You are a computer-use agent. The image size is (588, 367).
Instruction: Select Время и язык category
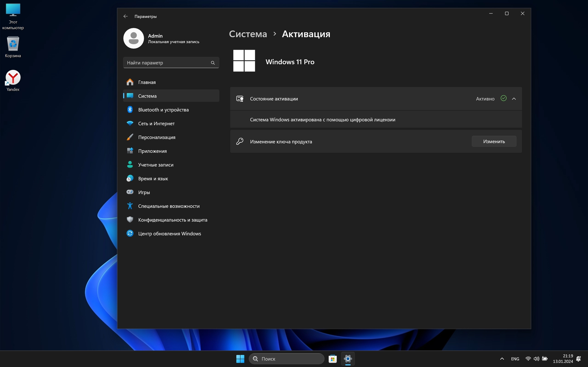click(x=153, y=178)
